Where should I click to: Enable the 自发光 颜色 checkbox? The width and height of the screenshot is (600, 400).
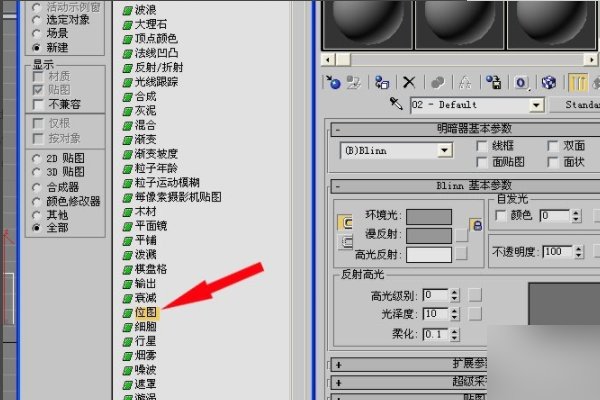501,216
